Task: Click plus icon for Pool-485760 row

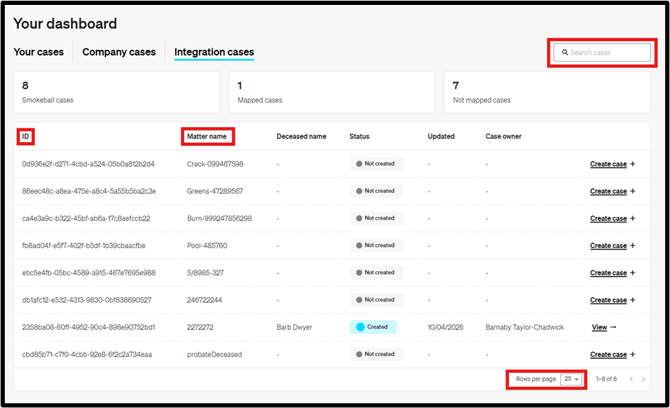Action: pos(633,245)
